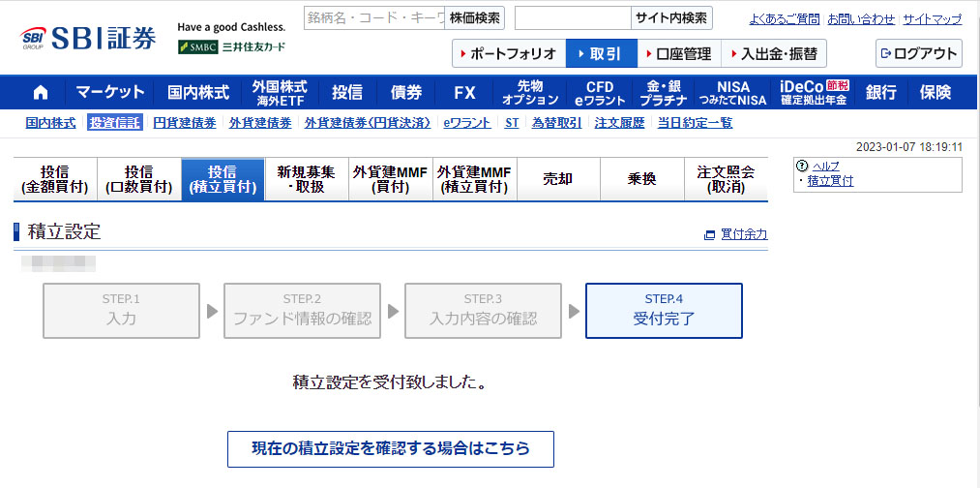Image resolution: width=980 pixels, height=488 pixels.
Task: Focus the site search input box
Action: tap(573, 18)
